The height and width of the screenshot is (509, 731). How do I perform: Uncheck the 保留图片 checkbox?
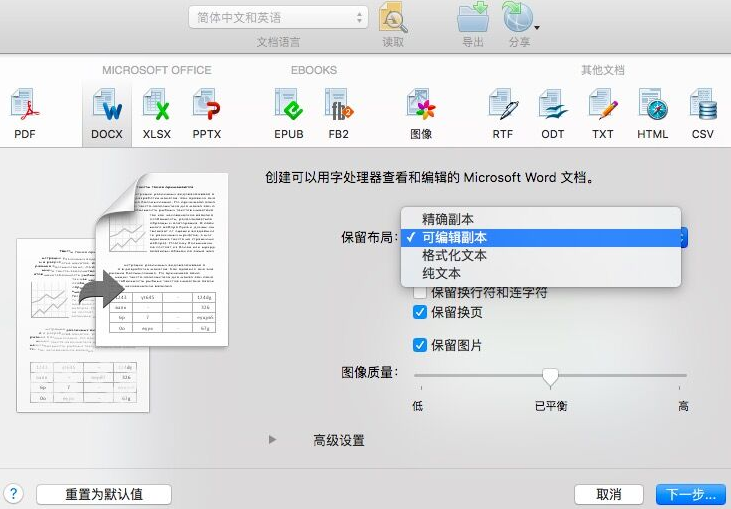(420, 345)
